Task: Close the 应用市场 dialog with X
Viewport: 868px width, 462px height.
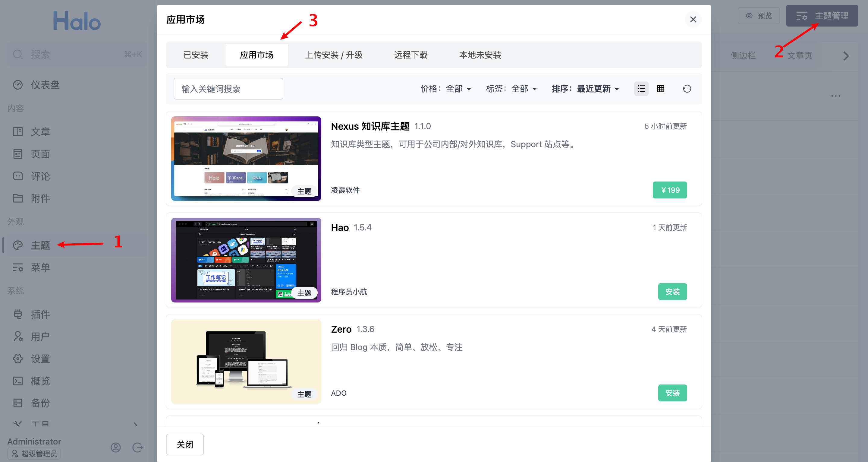Action: click(693, 19)
